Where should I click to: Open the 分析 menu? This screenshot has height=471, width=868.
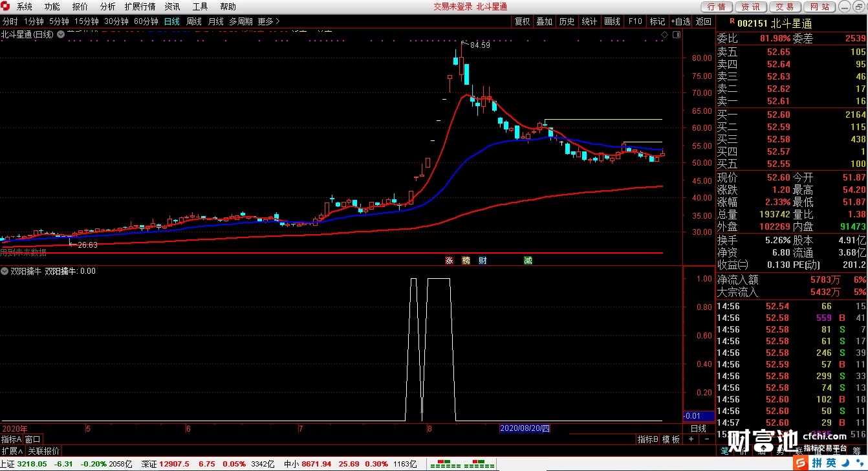point(107,6)
